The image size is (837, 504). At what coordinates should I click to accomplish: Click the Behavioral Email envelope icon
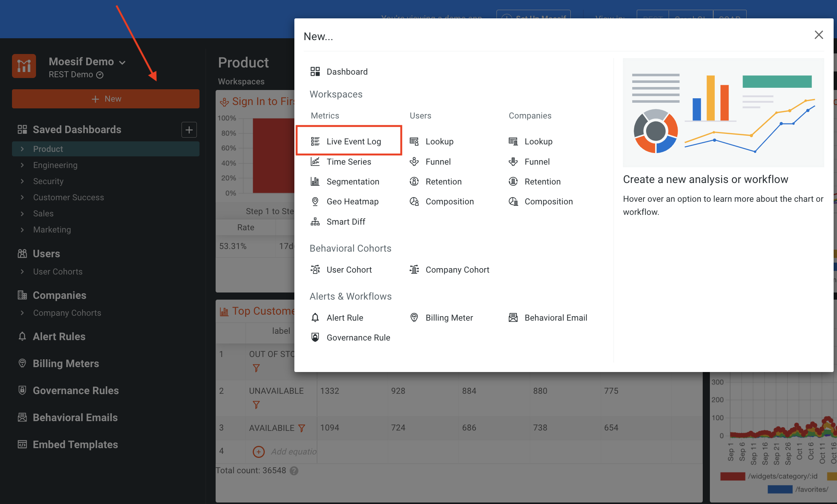513,318
